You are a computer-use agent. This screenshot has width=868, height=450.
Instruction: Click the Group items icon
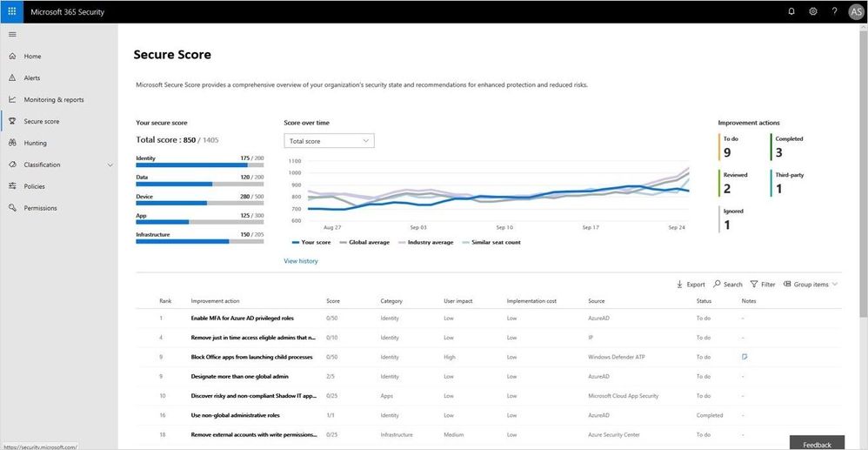(x=787, y=284)
